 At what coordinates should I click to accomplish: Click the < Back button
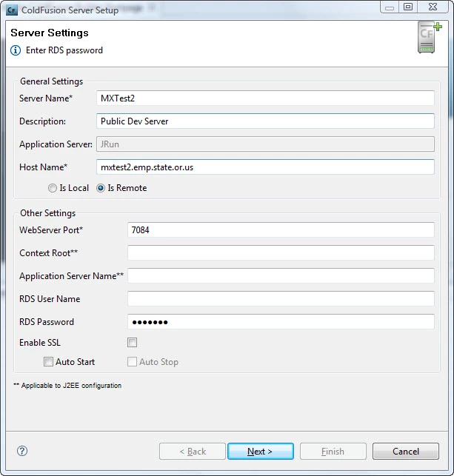(193, 452)
